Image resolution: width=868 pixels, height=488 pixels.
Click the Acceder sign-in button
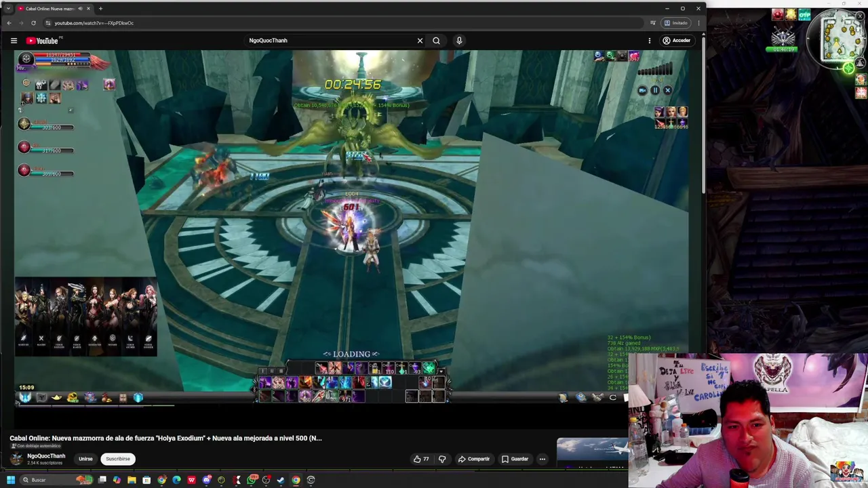point(676,41)
